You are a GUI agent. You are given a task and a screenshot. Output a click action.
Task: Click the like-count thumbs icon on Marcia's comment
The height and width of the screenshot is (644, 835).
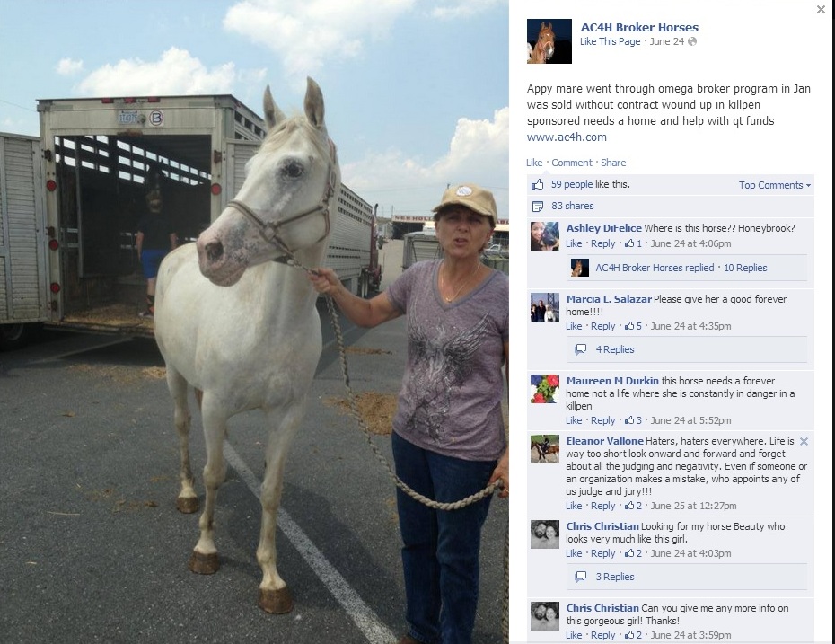coord(629,326)
